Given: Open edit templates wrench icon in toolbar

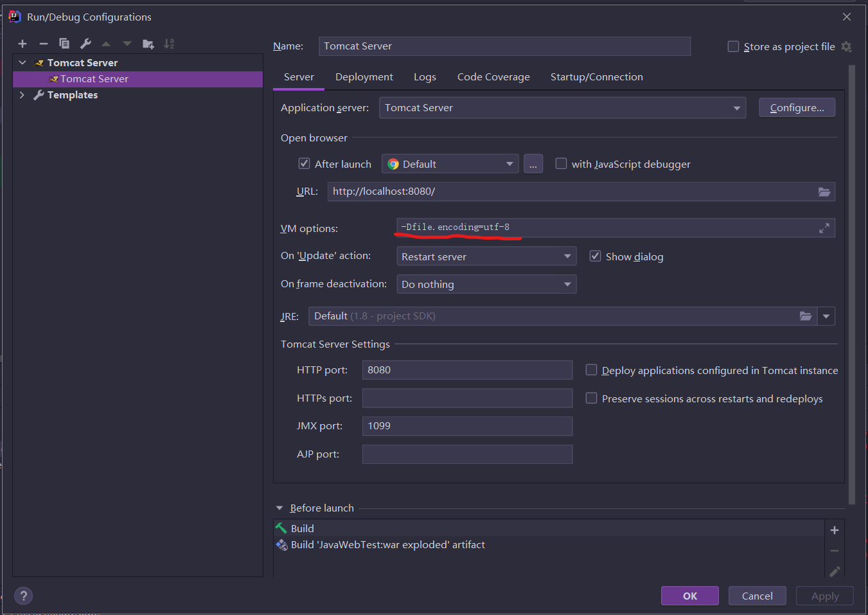Looking at the screenshot, I should [x=85, y=44].
